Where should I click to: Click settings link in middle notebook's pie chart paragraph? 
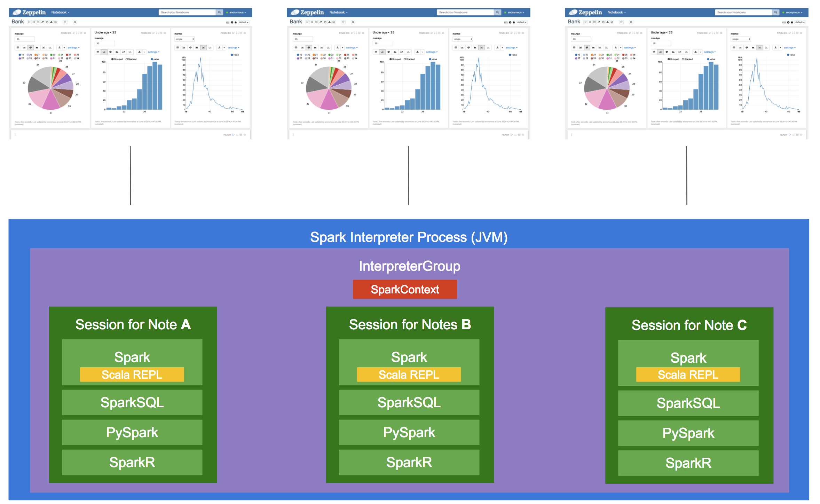tap(352, 47)
